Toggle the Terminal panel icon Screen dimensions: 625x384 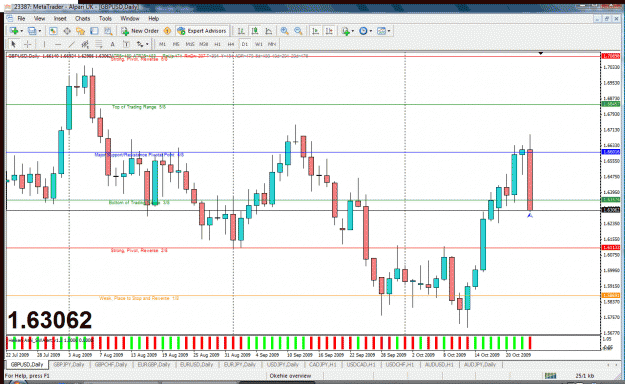94,31
